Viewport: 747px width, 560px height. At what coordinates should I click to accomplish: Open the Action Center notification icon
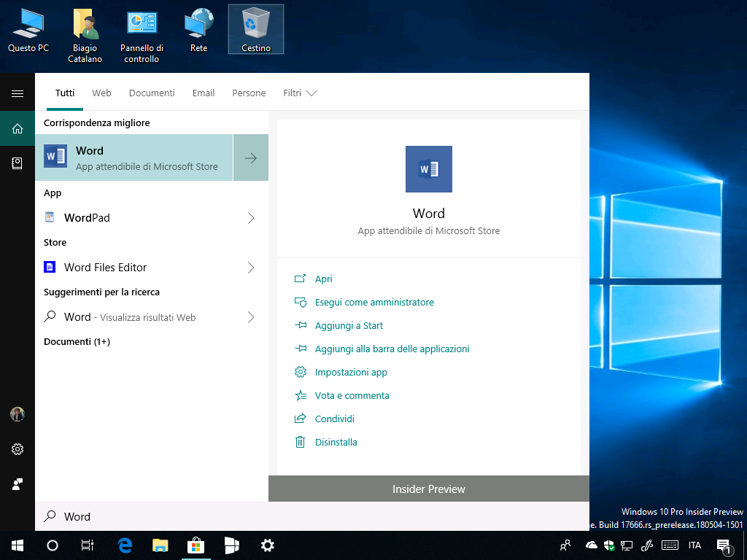[724, 545]
